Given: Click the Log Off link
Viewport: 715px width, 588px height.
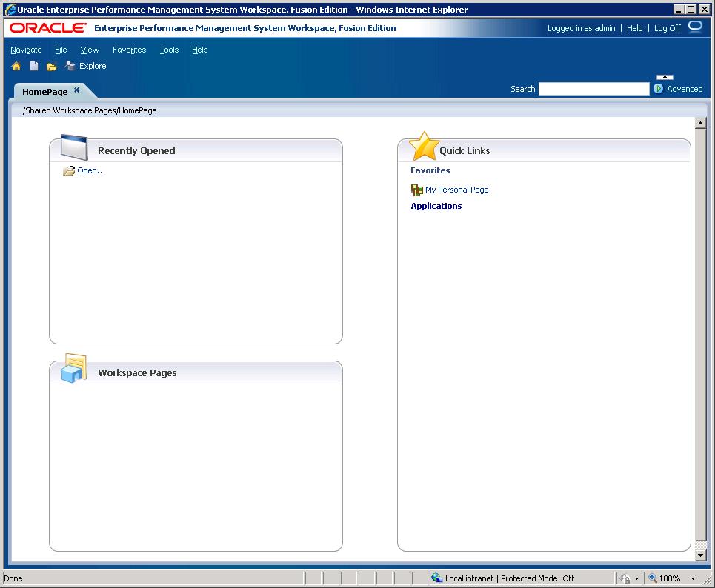Looking at the screenshot, I should (667, 28).
